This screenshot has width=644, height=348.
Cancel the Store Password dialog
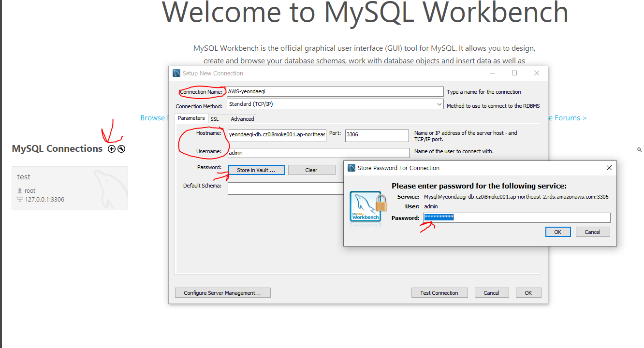pos(593,232)
